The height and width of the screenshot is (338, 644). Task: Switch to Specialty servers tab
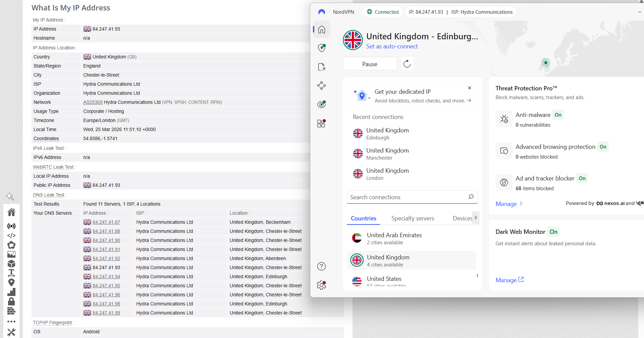point(412,218)
